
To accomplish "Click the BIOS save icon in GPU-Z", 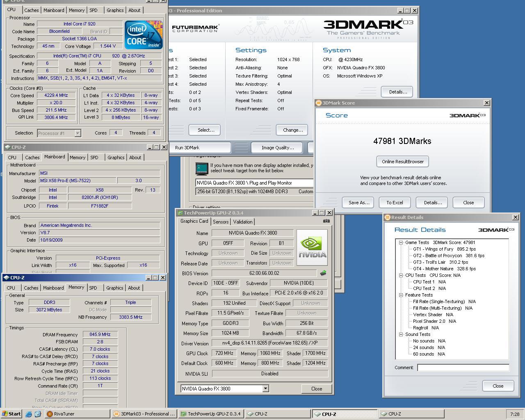I will (x=323, y=273).
